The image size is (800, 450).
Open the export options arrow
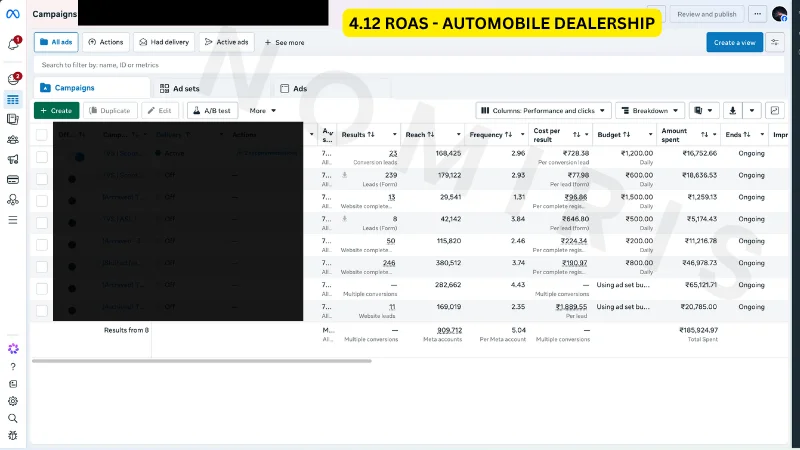click(x=752, y=111)
